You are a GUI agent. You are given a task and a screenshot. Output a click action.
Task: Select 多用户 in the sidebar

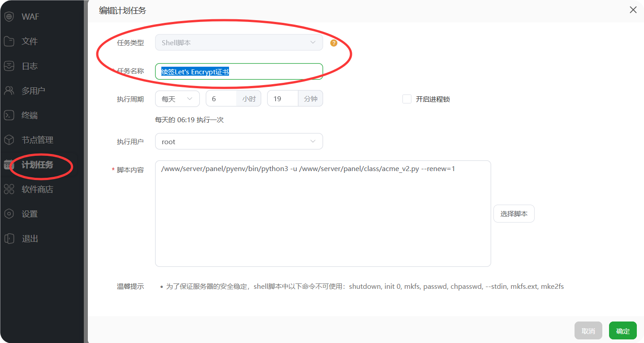(34, 90)
